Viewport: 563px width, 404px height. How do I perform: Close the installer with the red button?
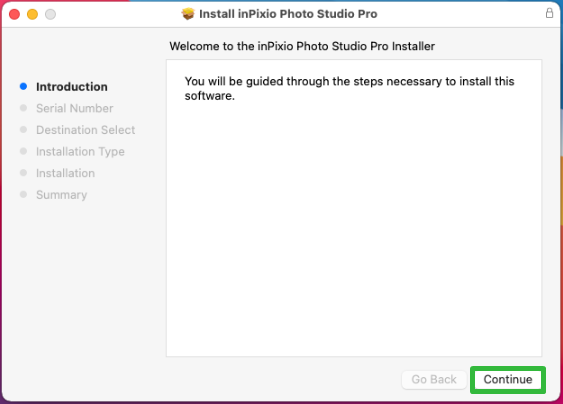pos(14,14)
